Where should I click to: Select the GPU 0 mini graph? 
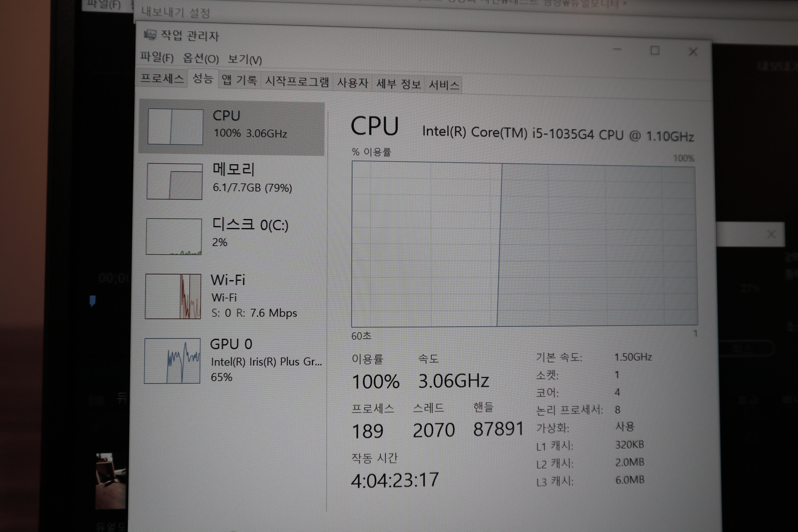tap(172, 361)
